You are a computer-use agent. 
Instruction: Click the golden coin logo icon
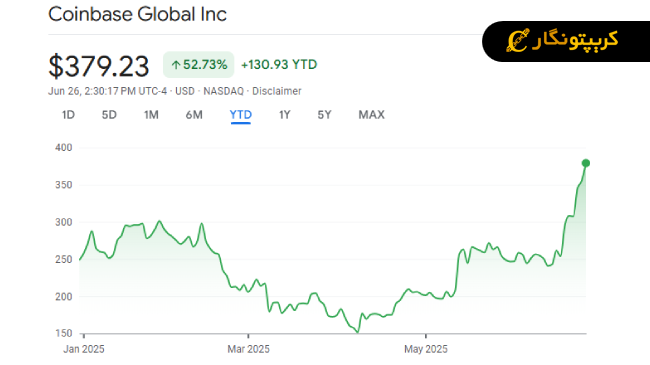(517, 41)
